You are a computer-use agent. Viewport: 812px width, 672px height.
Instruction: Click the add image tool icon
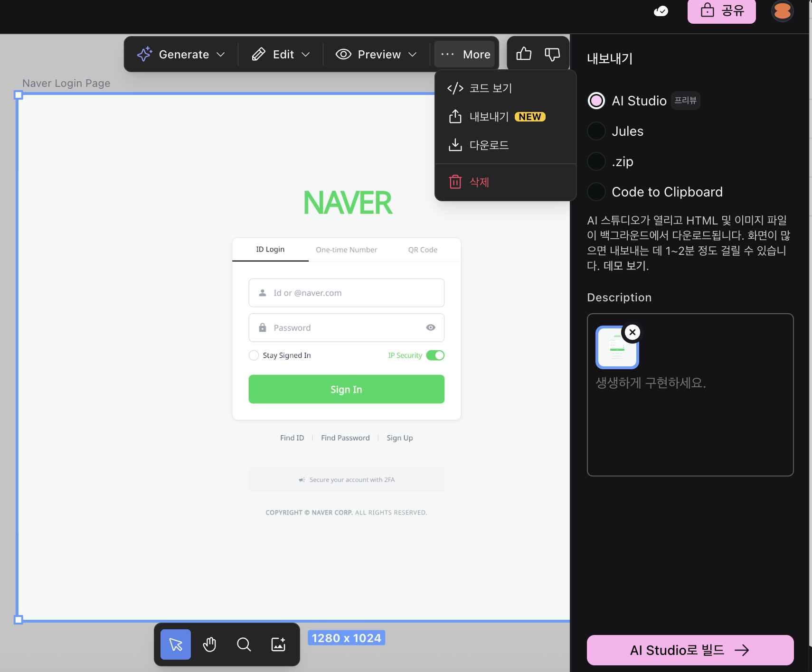pos(278,644)
